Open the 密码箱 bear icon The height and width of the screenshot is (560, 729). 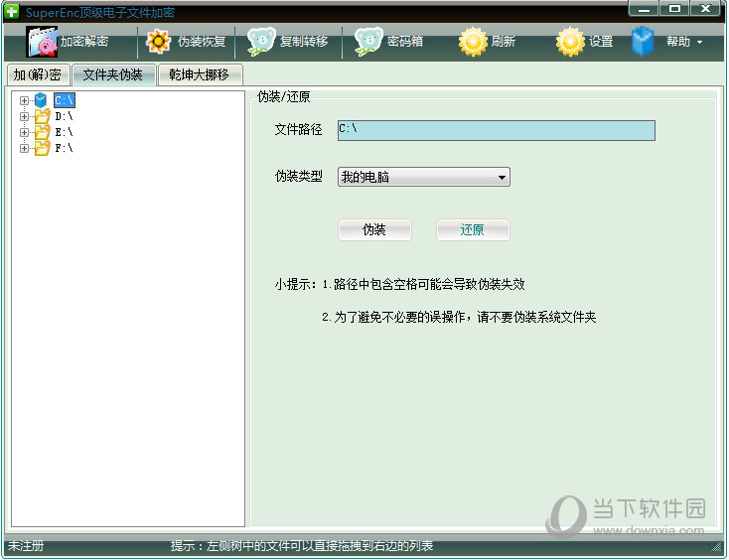click(x=368, y=42)
